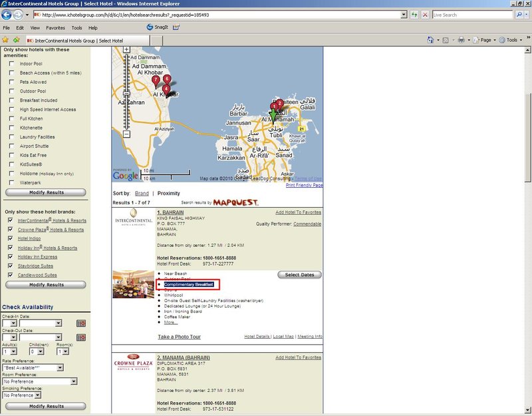Open the Help menu
532x416 pixels.
coord(93,28)
